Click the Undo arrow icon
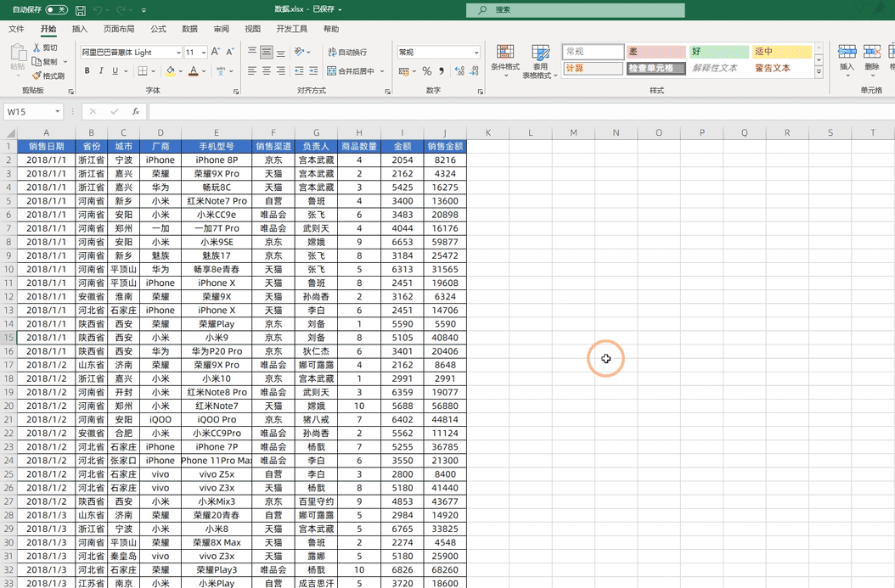The height and width of the screenshot is (588, 895). point(98,10)
